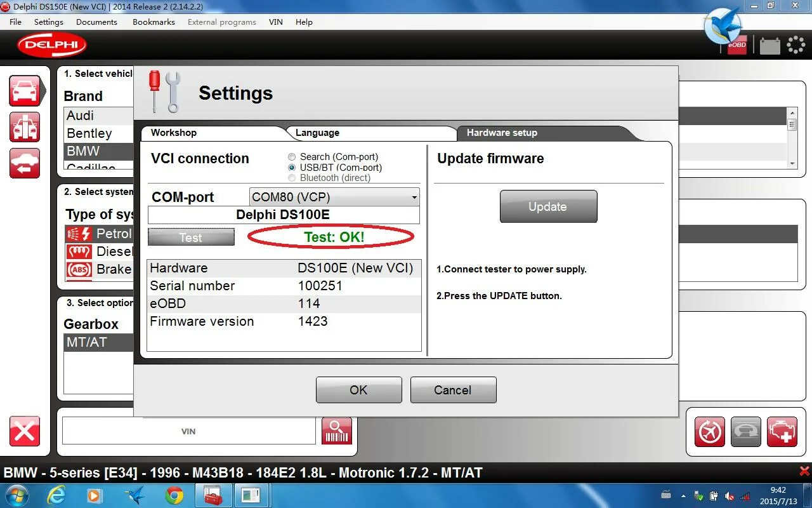
Task: Click the Firmware version value 1423
Action: point(313,321)
